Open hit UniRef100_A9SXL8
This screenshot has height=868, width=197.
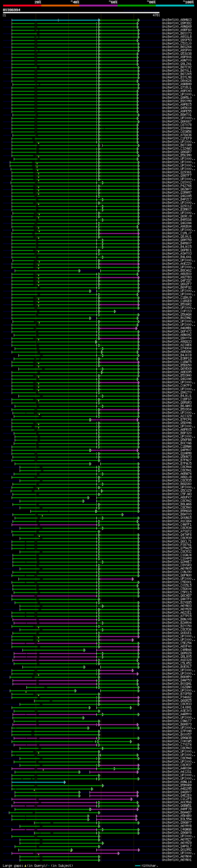177,37
